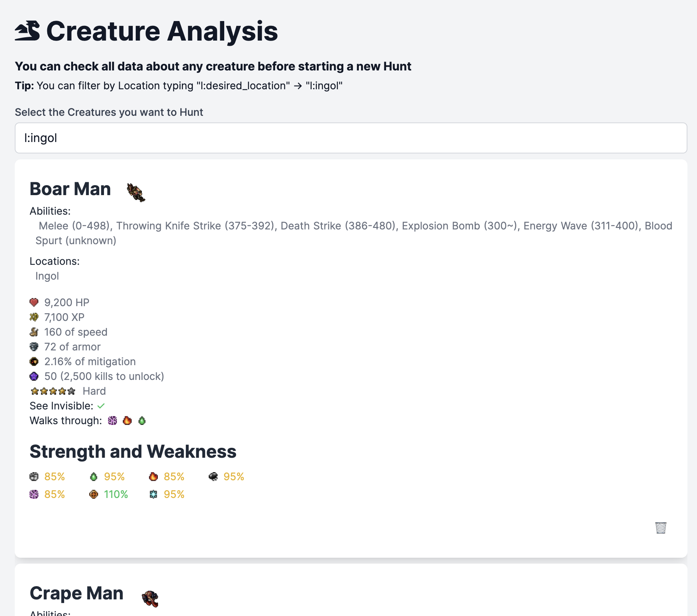Click the ice crystal icon beside 95%
The height and width of the screenshot is (616, 697).
[x=153, y=494]
